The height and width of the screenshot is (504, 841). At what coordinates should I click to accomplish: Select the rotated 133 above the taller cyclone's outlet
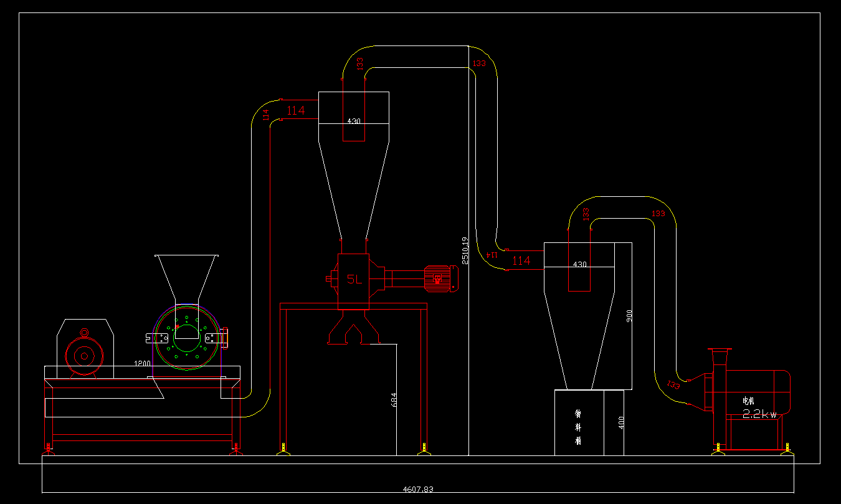click(x=359, y=64)
